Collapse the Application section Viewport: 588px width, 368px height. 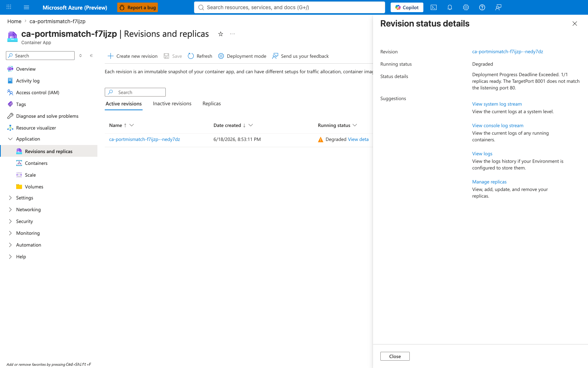pyautogui.click(x=10, y=139)
